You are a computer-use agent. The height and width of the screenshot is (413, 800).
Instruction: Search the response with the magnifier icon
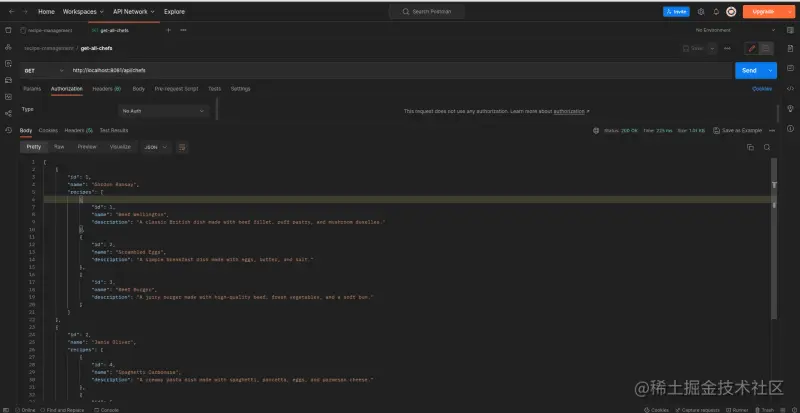(x=767, y=147)
